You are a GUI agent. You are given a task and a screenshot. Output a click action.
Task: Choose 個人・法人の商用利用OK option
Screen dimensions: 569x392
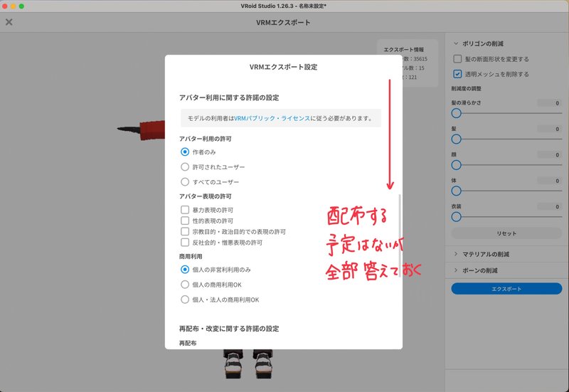click(185, 300)
